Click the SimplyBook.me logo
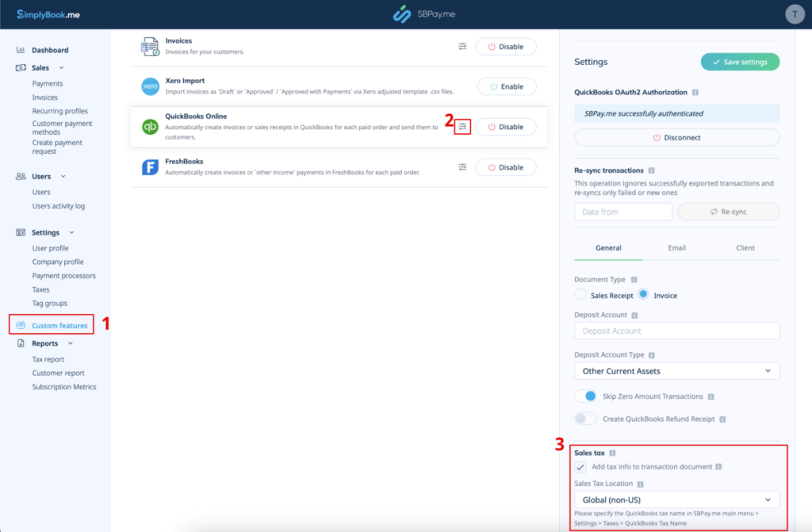 [x=48, y=13]
